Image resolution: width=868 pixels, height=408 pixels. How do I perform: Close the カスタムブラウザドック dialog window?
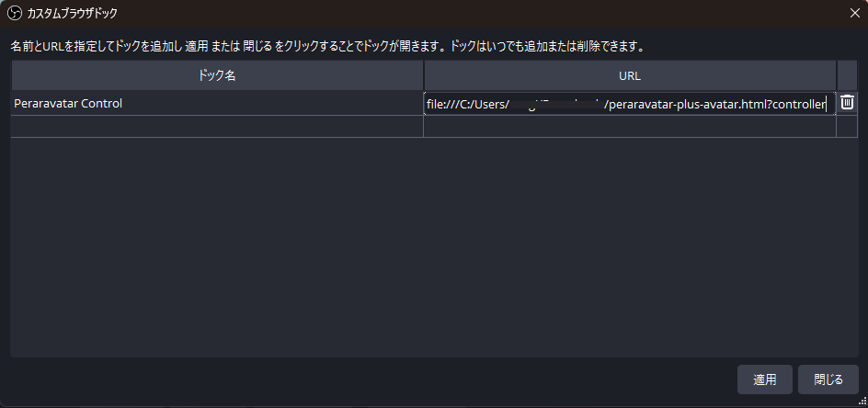(x=854, y=13)
